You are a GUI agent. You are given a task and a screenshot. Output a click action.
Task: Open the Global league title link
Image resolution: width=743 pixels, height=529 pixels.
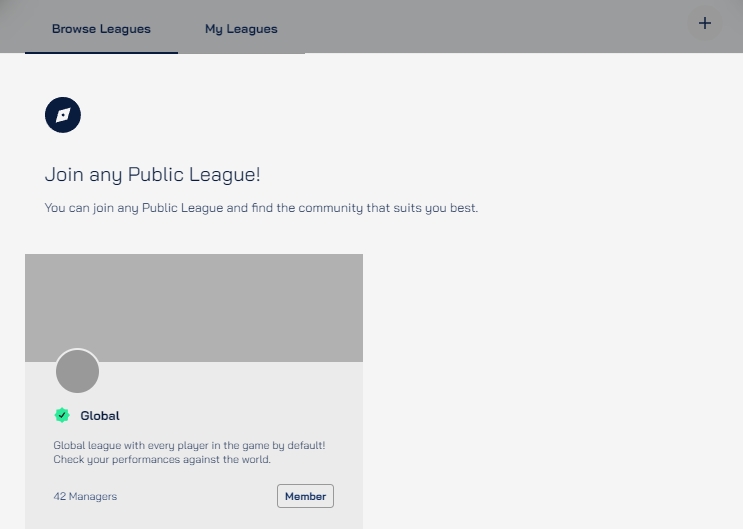[x=100, y=415]
